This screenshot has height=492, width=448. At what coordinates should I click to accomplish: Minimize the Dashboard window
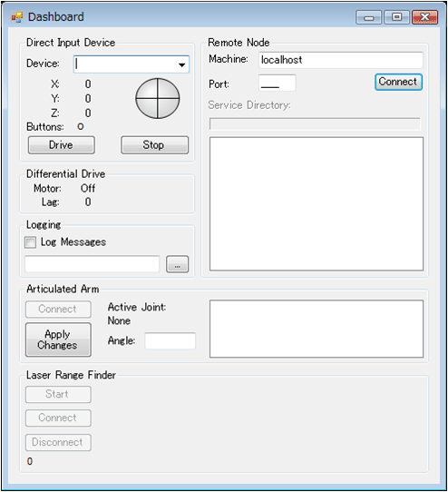click(x=369, y=17)
